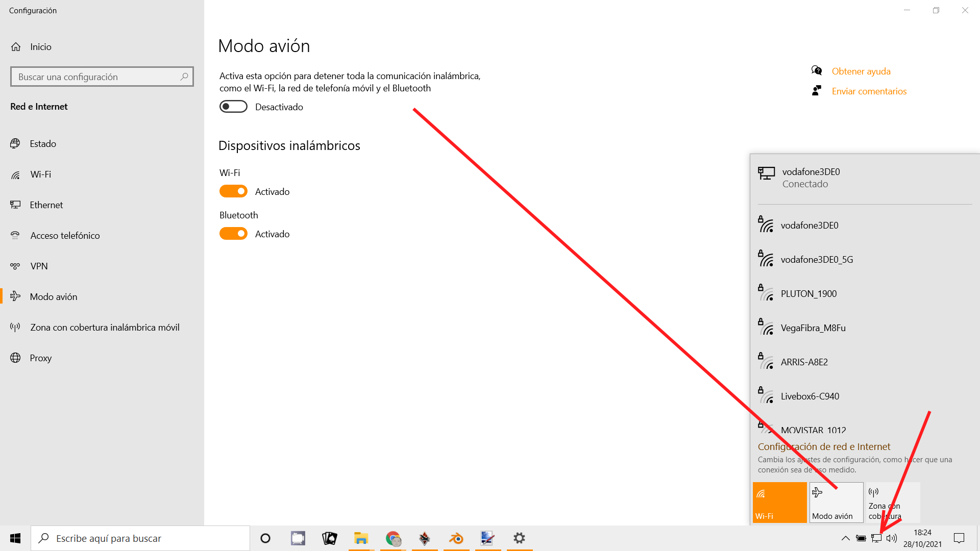The image size is (980, 551).
Task: Click the Zona con cobertura tile
Action: [892, 503]
